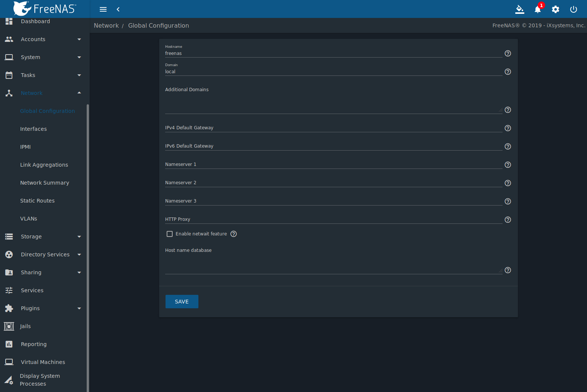Expand the Sharing menu arrow
Screen dimensions: 587x392
(x=79, y=272)
